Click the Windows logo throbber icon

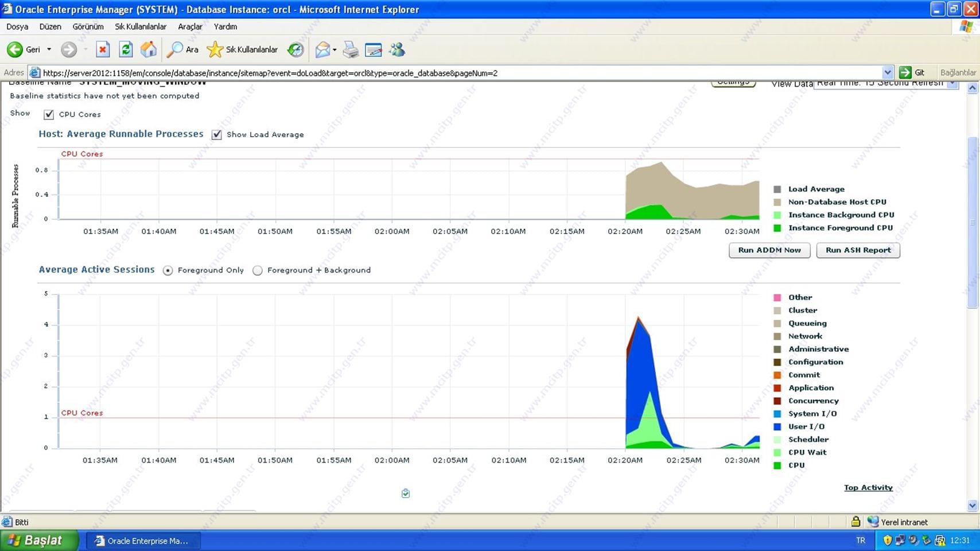tap(966, 26)
